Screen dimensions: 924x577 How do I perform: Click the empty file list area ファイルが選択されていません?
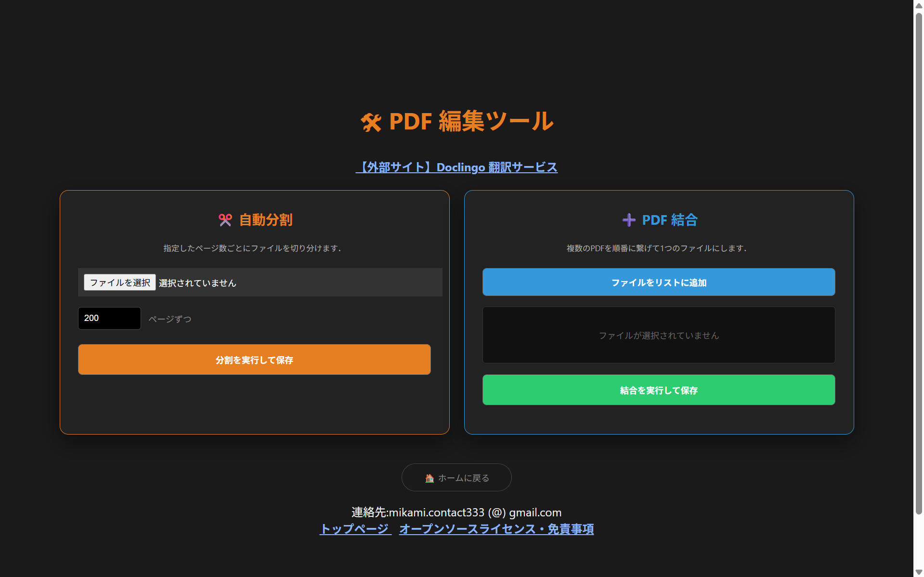(659, 335)
